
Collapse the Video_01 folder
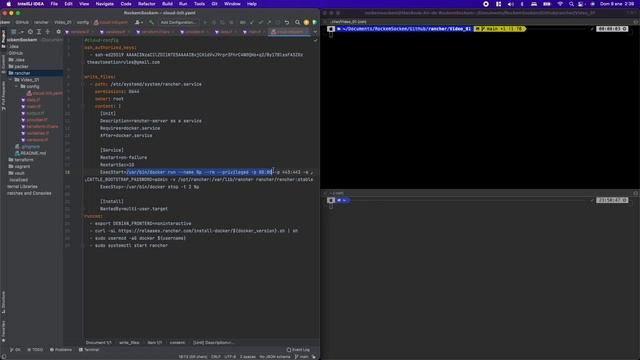click(11, 80)
